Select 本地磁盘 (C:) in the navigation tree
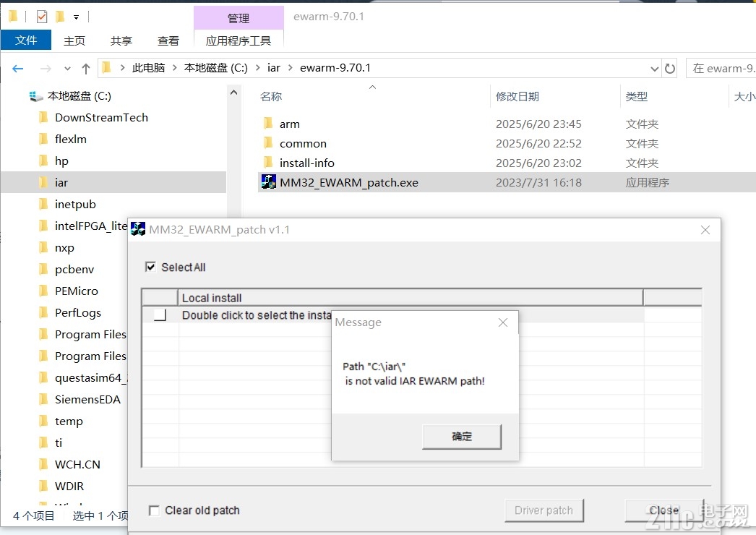The width and height of the screenshot is (756, 535). 79,96
